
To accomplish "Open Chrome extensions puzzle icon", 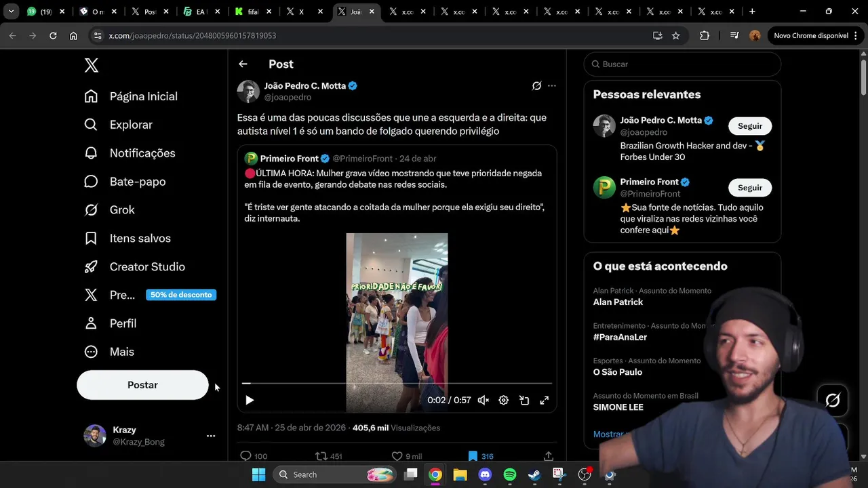I will click(705, 36).
